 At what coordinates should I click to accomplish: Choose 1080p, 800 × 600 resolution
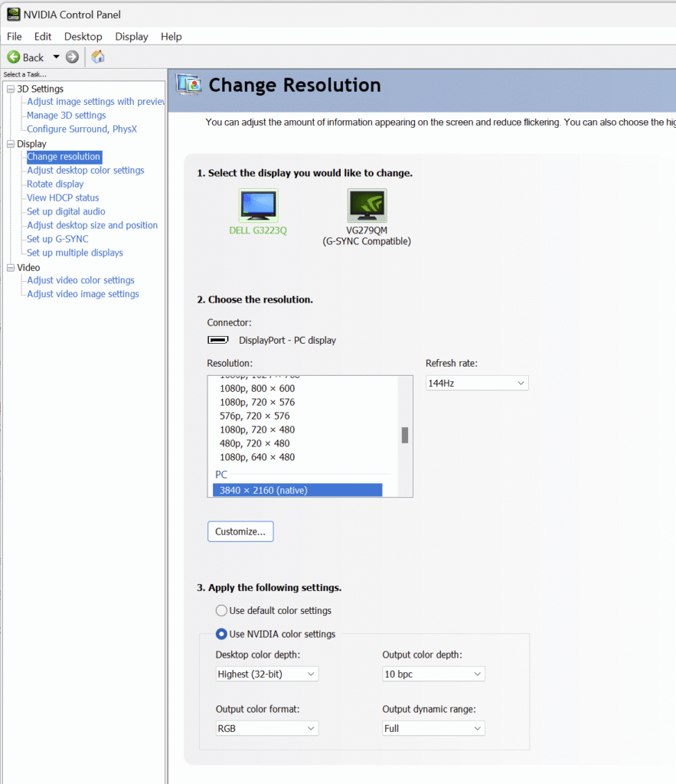click(x=257, y=388)
